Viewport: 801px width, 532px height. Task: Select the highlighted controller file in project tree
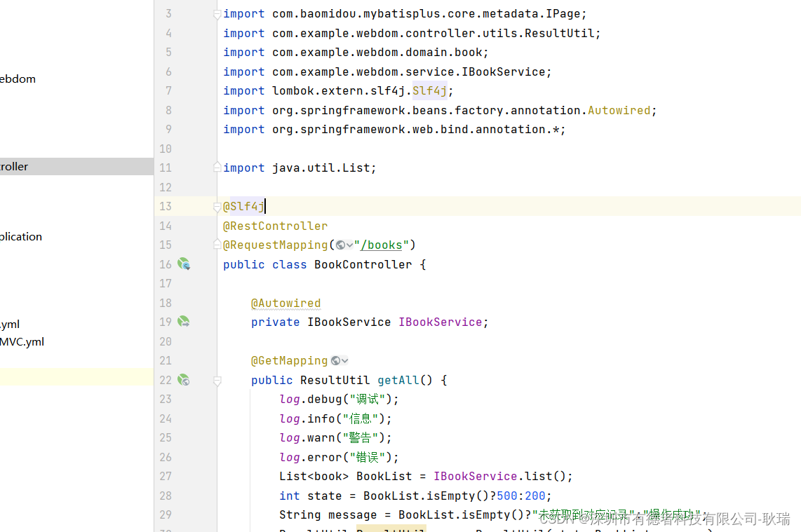click(x=14, y=167)
